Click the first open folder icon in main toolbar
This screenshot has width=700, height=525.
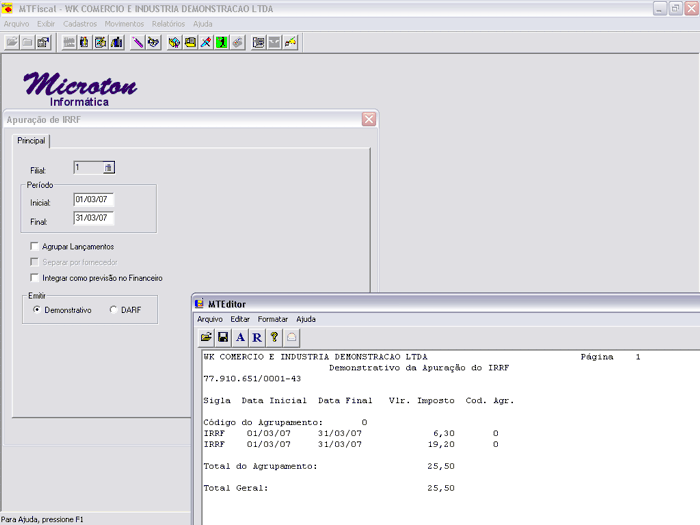[x=12, y=42]
